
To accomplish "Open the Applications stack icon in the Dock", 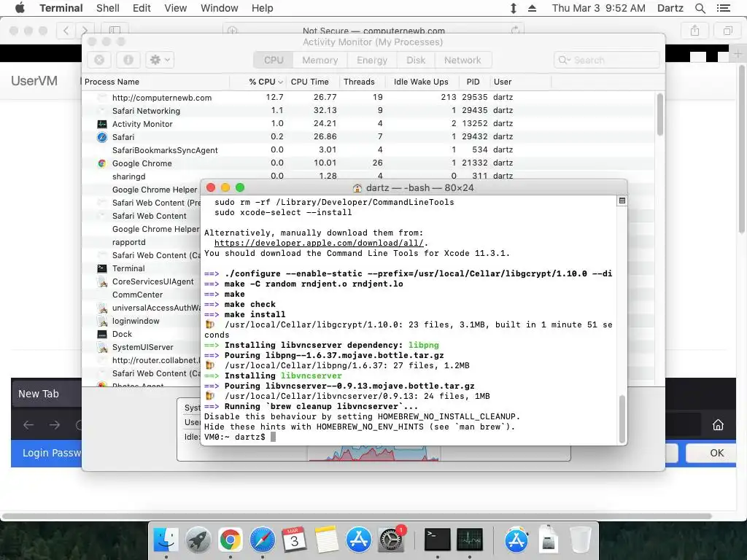I will (x=516, y=540).
